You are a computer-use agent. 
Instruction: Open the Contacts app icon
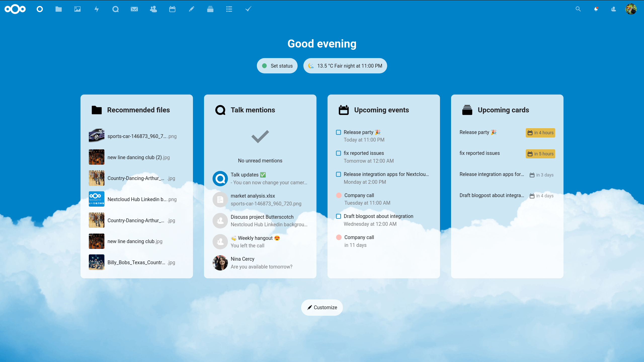153,9
